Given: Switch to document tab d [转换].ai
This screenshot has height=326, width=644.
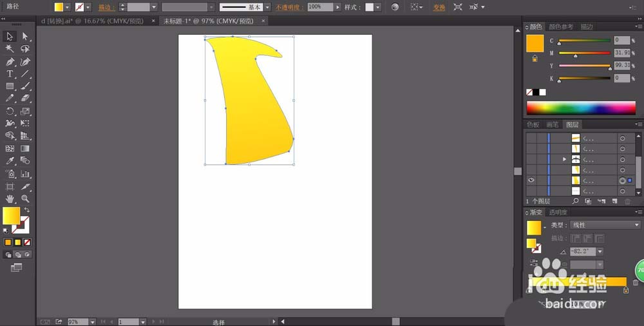Looking at the screenshot, I should pos(92,21).
